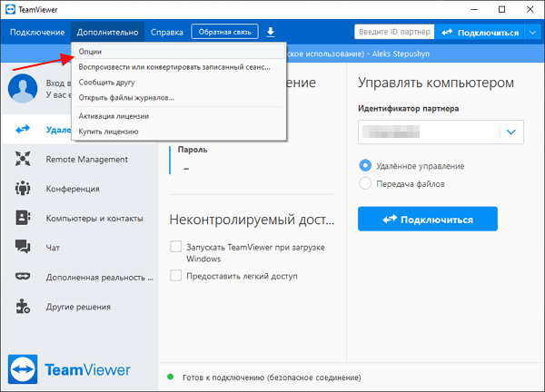The height and width of the screenshot is (392, 545).
Task: Click the green connection status indicator
Action: [x=171, y=377]
